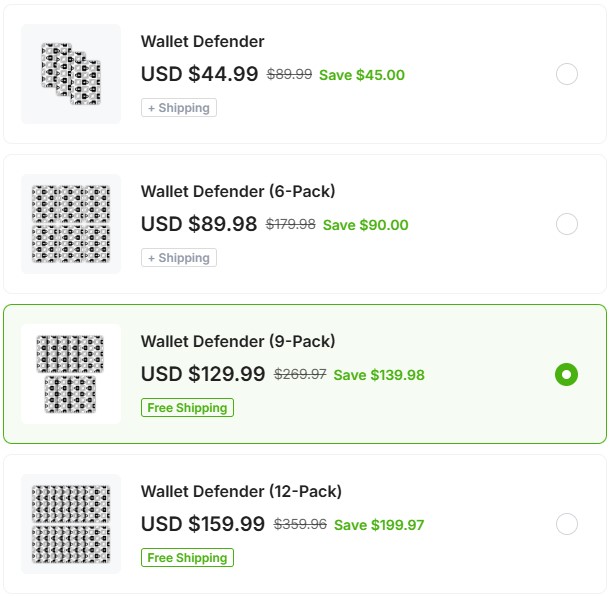Screen dimensions: 612x597
Task: Click the Save $199.97 discount text
Action: point(379,525)
